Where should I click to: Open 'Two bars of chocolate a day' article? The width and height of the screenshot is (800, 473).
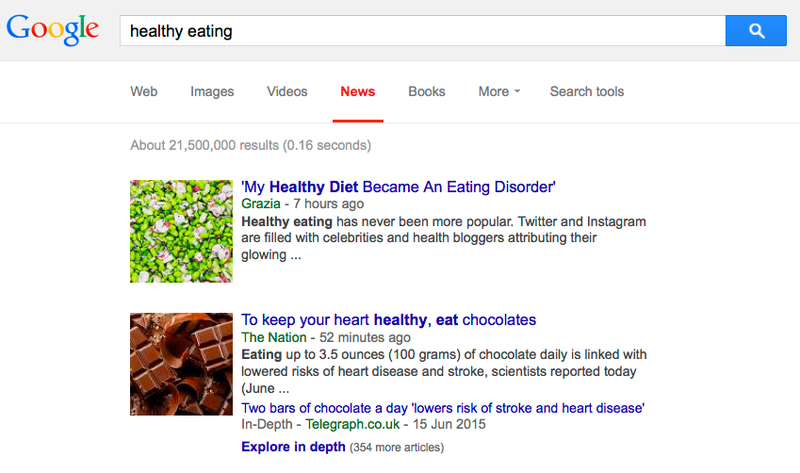443,408
